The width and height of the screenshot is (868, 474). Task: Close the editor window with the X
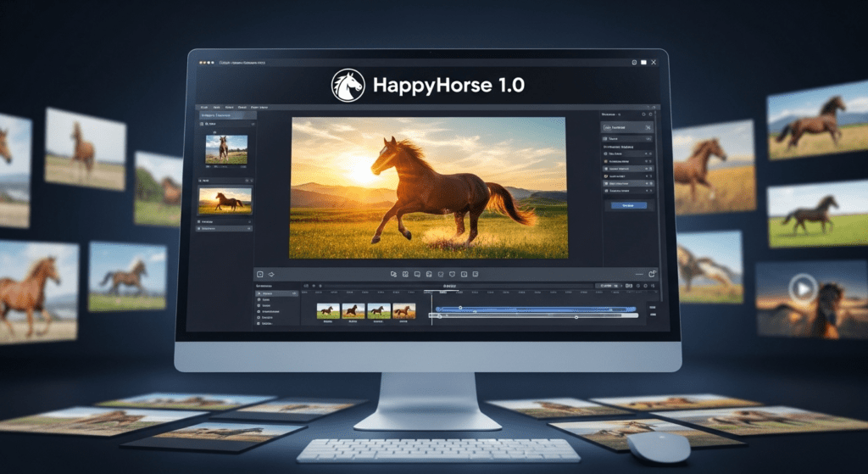click(654, 62)
